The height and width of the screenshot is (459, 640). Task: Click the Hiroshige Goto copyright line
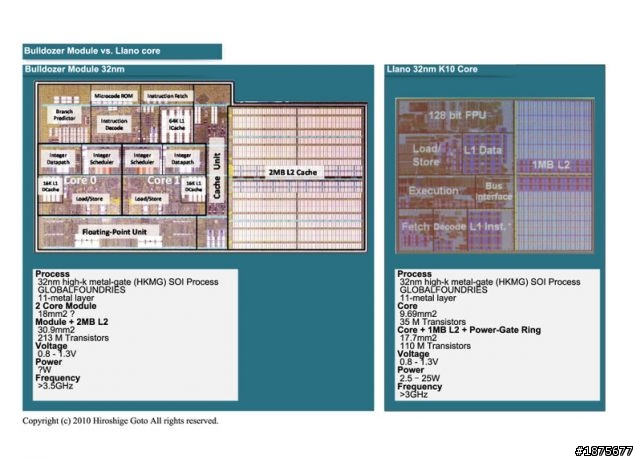click(x=120, y=421)
